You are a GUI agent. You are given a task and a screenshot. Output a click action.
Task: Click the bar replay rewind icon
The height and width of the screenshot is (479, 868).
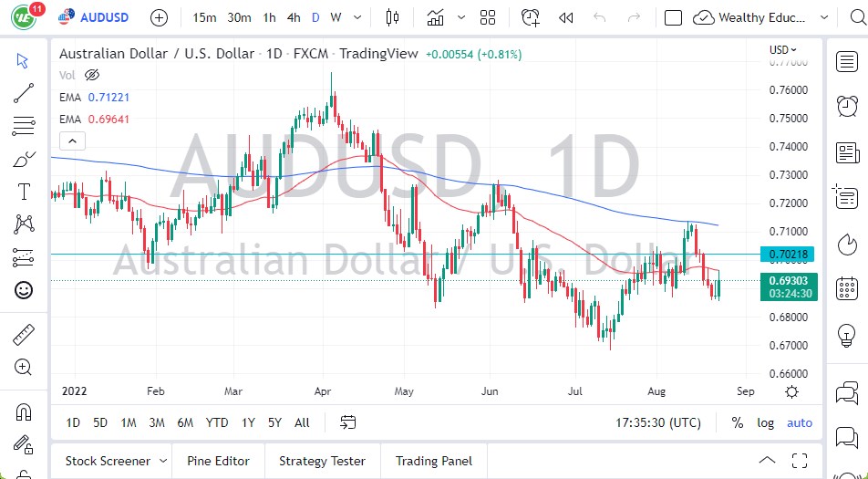566,17
